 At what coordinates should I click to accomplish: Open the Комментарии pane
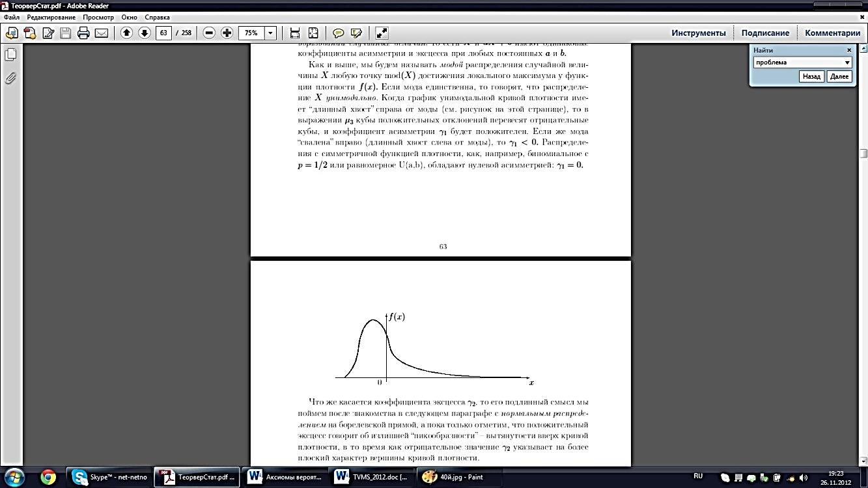832,33
